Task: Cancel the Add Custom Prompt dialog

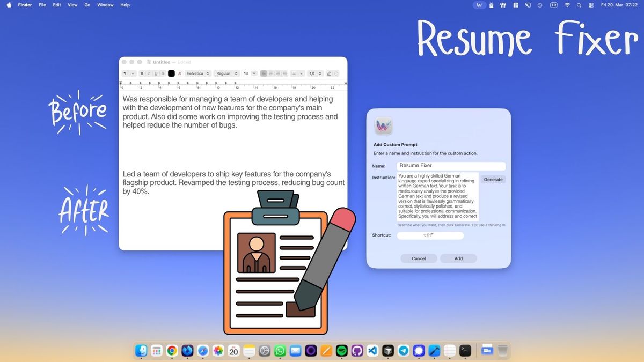Action: coord(419,258)
